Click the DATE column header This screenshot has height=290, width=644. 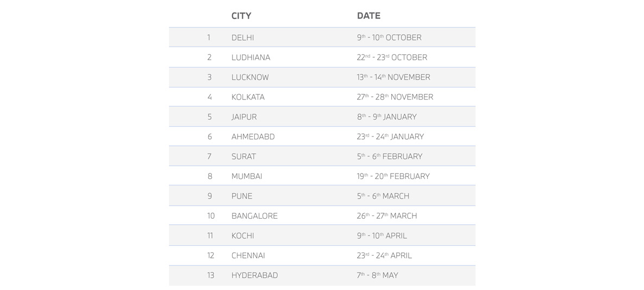coord(368,16)
